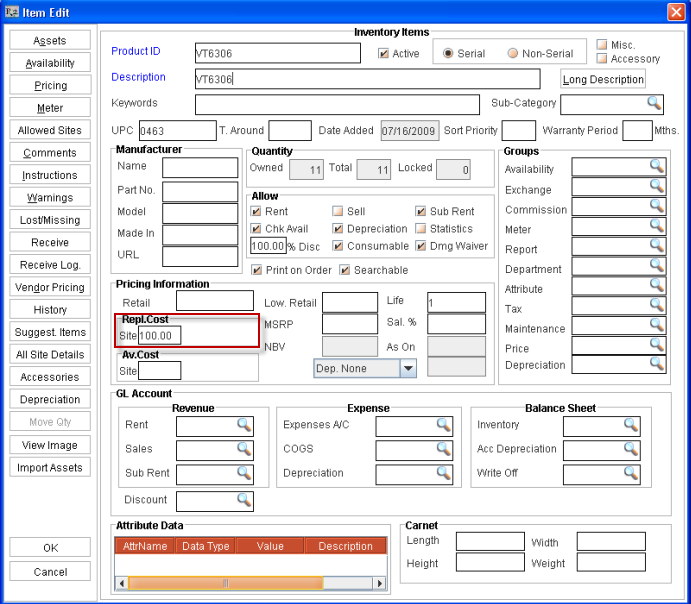Enable the Misc. checkbox
This screenshot has width=691, height=604.
tap(602, 44)
